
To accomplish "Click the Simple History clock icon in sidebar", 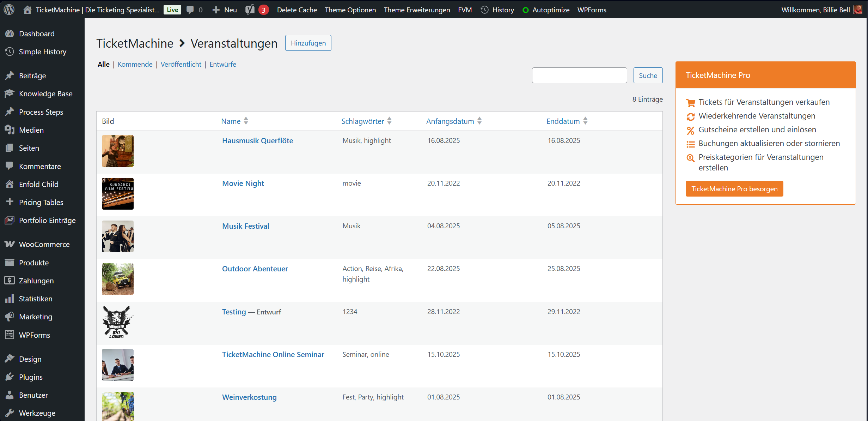I will point(10,52).
